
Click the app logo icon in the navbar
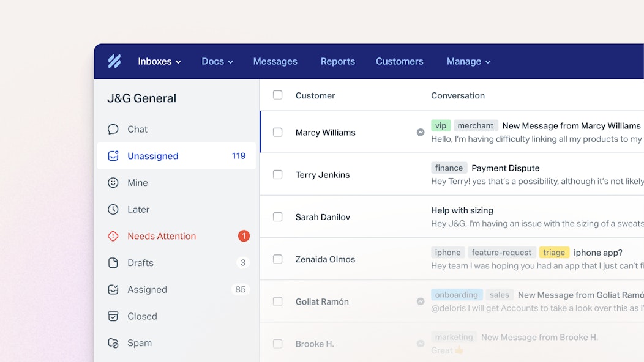[x=115, y=61]
